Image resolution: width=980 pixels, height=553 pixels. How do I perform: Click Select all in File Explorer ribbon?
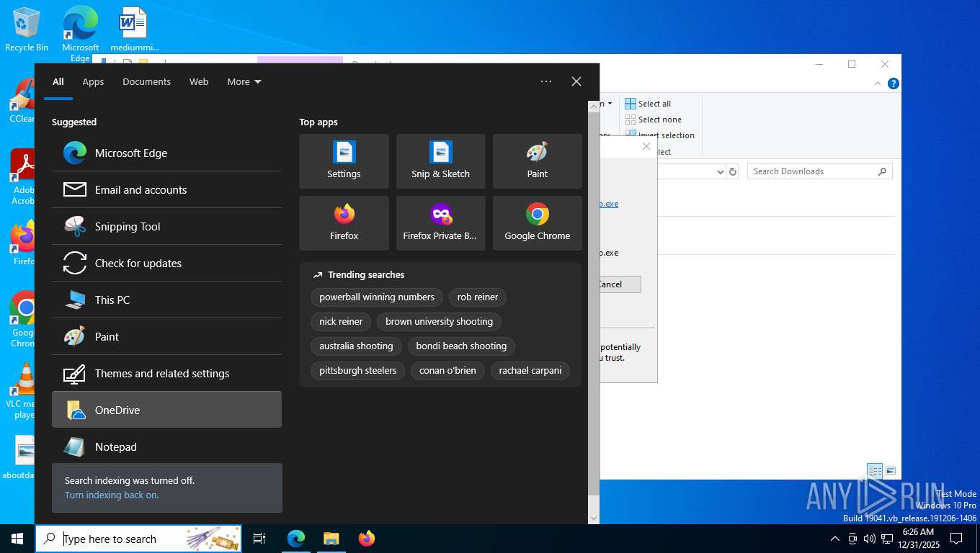[x=648, y=104]
